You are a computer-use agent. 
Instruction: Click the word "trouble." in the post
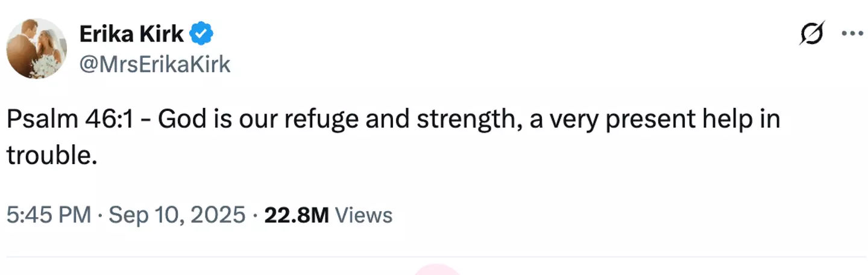52,156
